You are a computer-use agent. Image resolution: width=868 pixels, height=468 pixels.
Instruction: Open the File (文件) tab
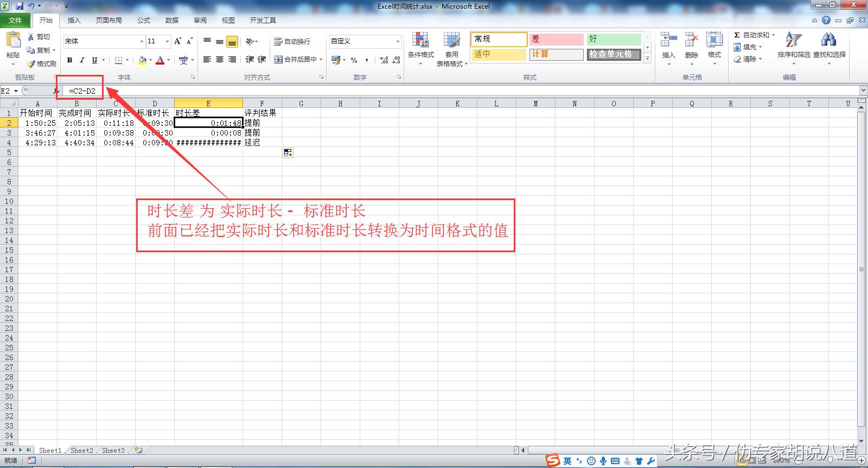coord(15,20)
